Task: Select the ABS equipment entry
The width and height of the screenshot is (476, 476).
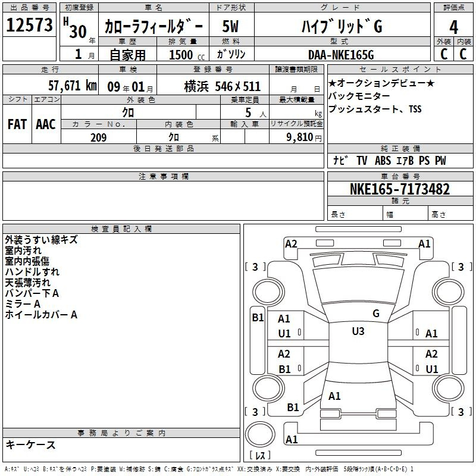Action: click(x=383, y=160)
